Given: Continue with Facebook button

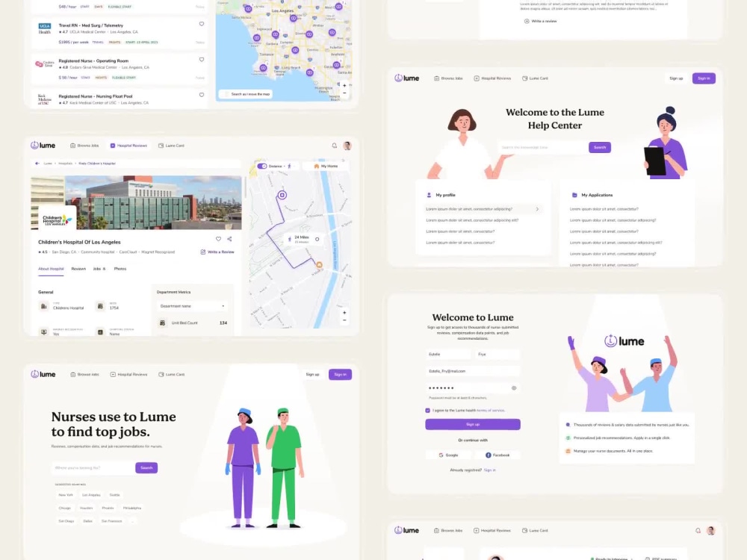Looking at the screenshot, I should pyautogui.click(x=498, y=455).
